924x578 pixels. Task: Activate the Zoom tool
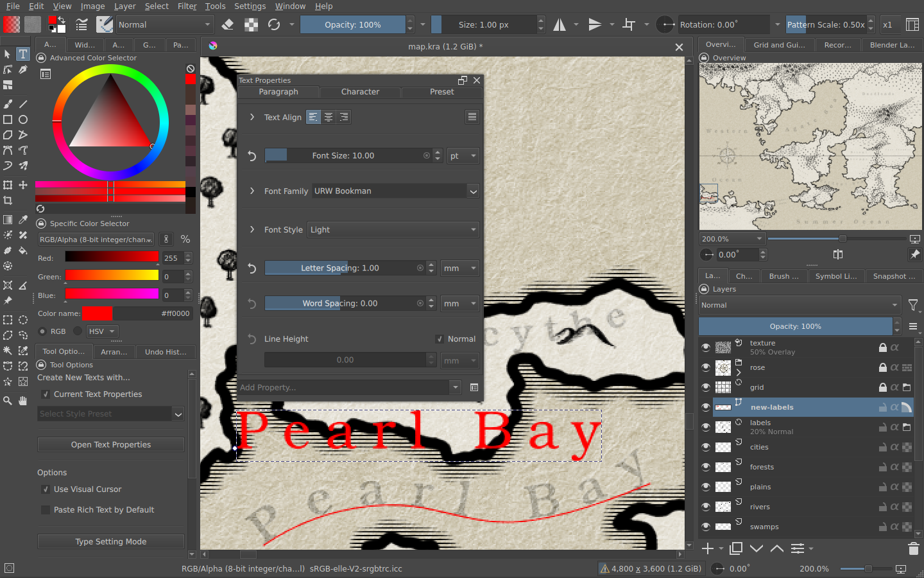point(8,401)
